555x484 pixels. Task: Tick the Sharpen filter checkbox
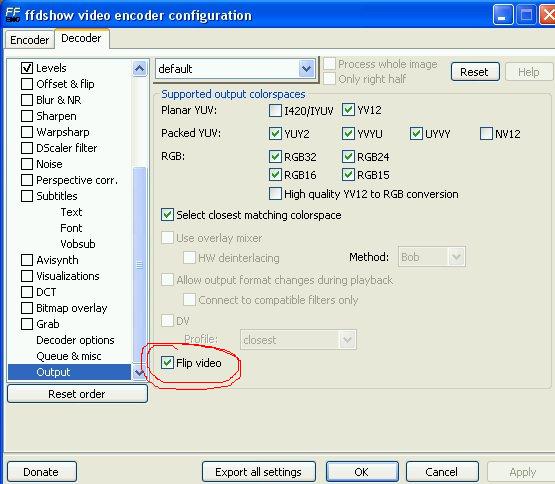[x=27, y=116]
